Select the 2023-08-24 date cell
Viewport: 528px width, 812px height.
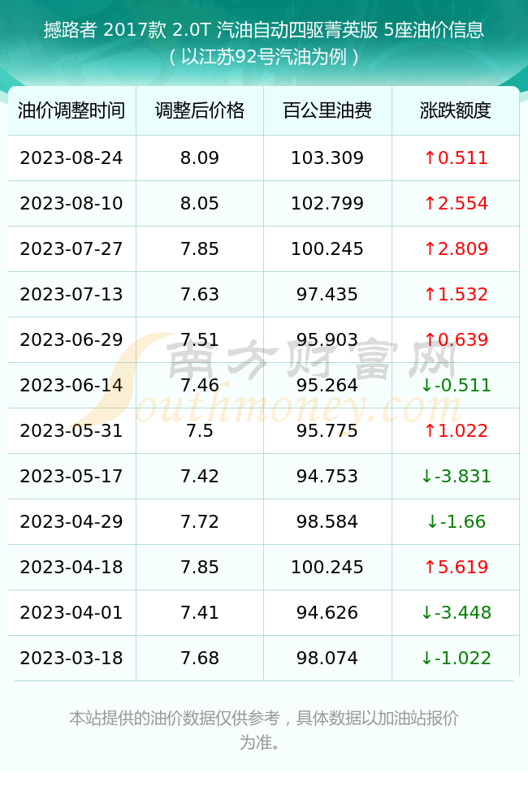coord(71,158)
